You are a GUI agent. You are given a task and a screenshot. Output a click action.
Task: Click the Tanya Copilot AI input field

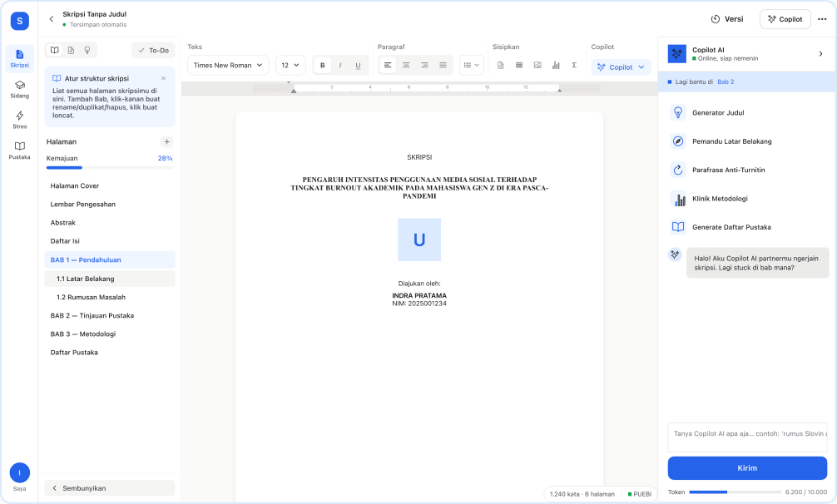747,437
